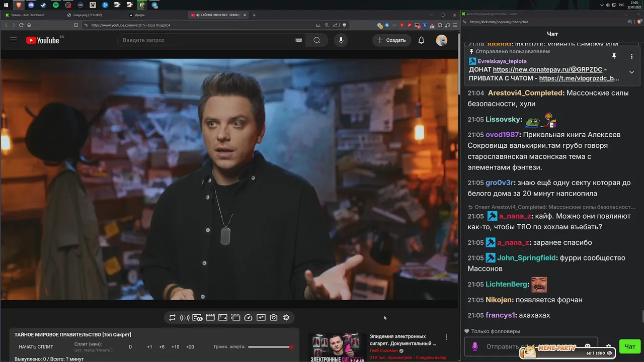This screenshot has height=362, width=644.
Task: Expand the pinned message chevron
Action: (x=631, y=72)
